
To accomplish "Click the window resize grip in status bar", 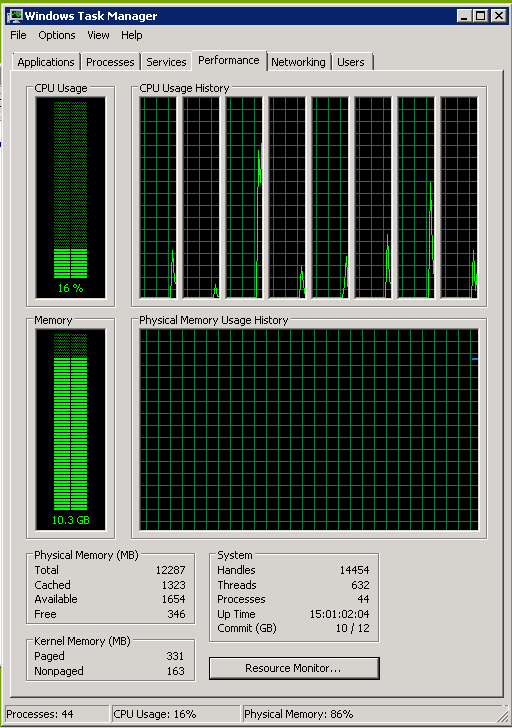I will coord(503,715).
